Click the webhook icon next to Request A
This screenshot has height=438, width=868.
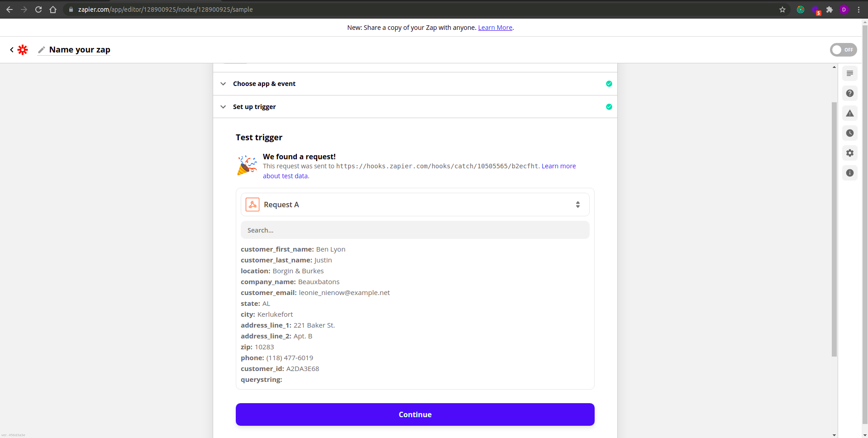(253, 205)
